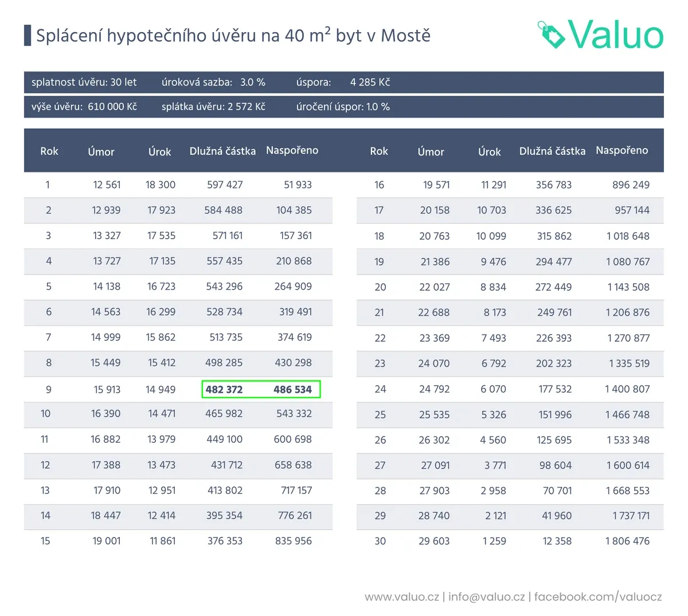Select the debt value "413 802"
688x616 pixels.
click(225, 490)
